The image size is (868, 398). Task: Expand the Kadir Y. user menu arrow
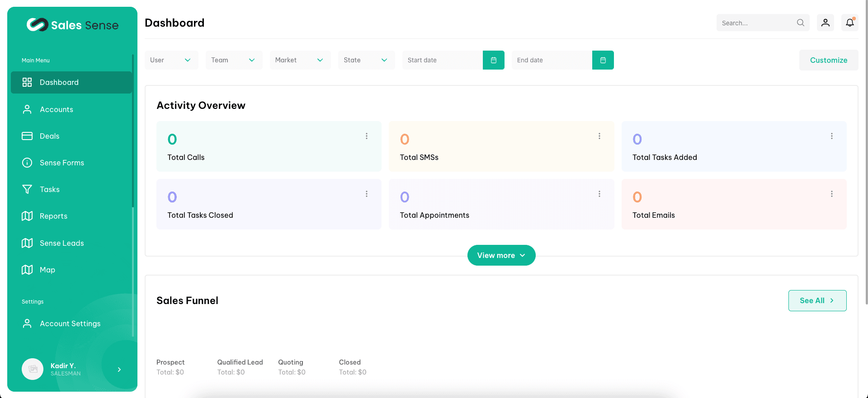[119, 370]
